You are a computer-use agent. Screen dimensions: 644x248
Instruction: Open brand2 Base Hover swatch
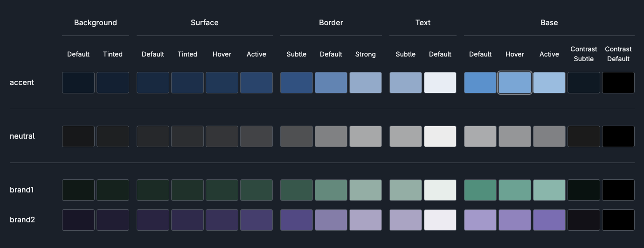click(515, 220)
